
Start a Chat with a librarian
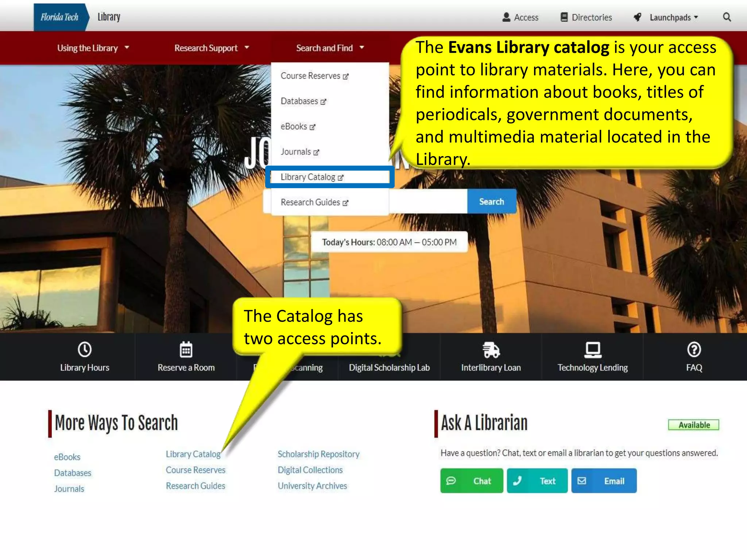[471, 481]
